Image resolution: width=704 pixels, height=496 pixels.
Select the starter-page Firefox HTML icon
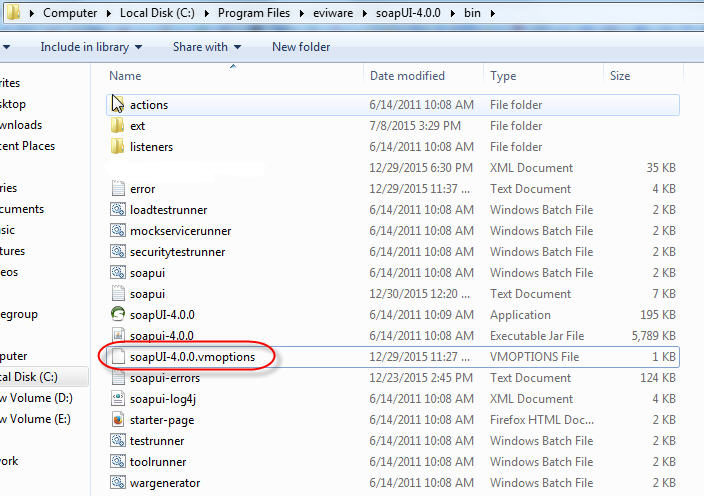[x=118, y=420]
